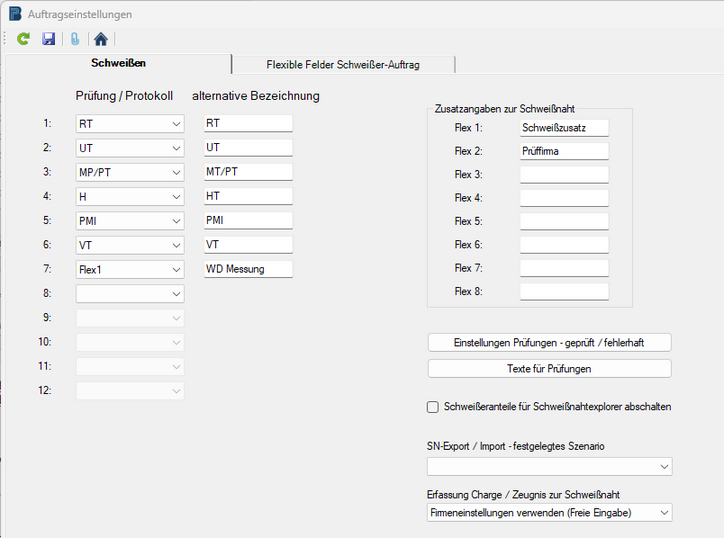724x538 pixels.
Task: Select the Schweißen tab
Action: coord(118,63)
